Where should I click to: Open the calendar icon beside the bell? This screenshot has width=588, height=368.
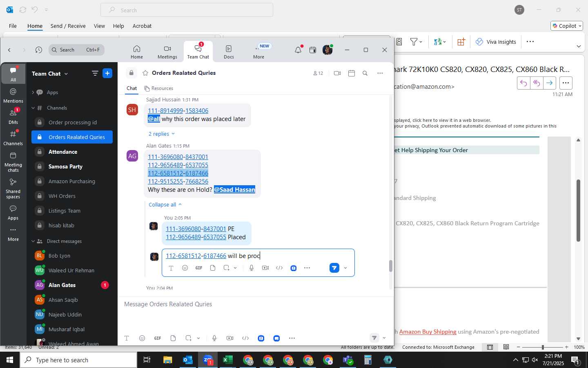pyautogui.click(x=313, y=50)
